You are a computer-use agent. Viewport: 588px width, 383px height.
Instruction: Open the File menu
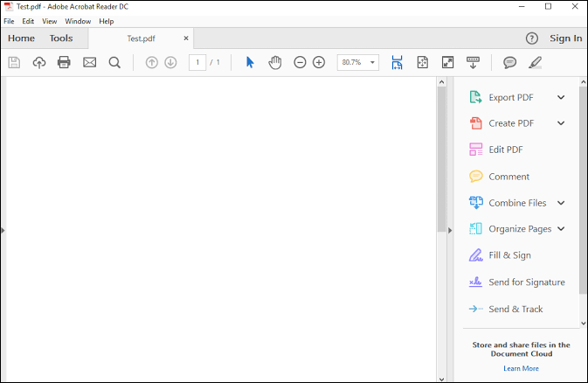click(x=9, y=21)
